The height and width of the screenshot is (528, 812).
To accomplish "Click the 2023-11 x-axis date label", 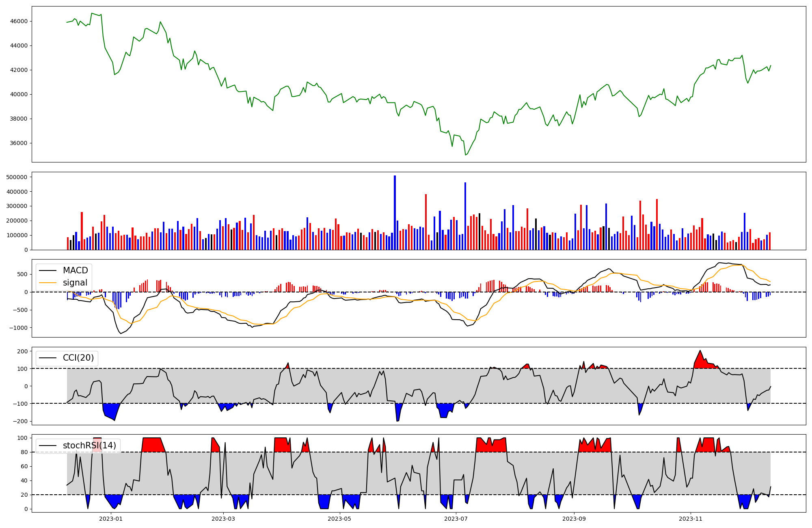I will tap(691, 519).
